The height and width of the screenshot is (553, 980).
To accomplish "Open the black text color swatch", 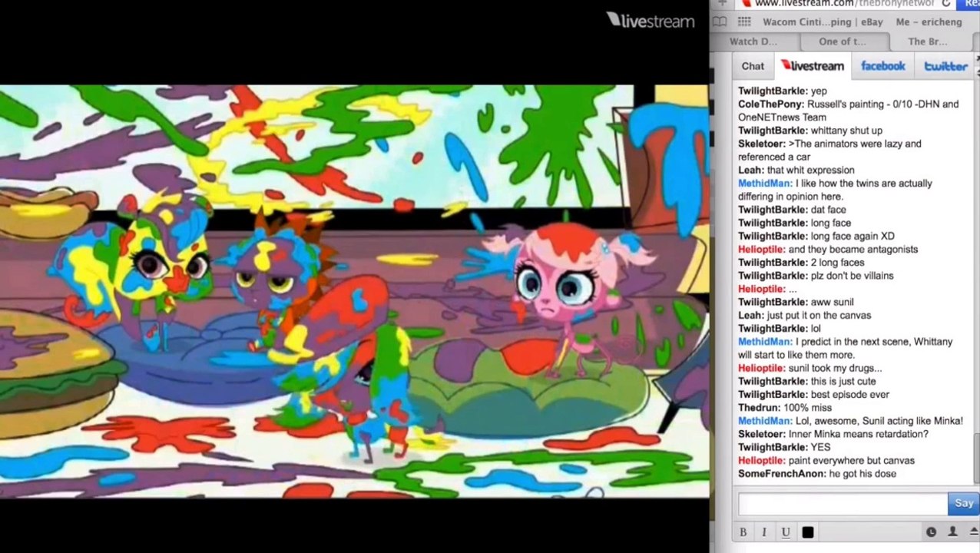I will tap(807, 532).
